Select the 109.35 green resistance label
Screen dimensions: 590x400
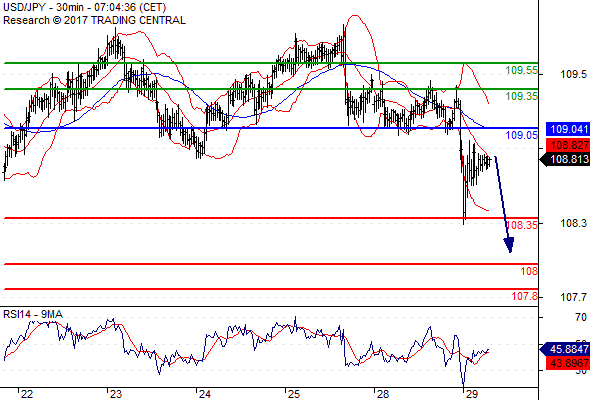[521, 96]
